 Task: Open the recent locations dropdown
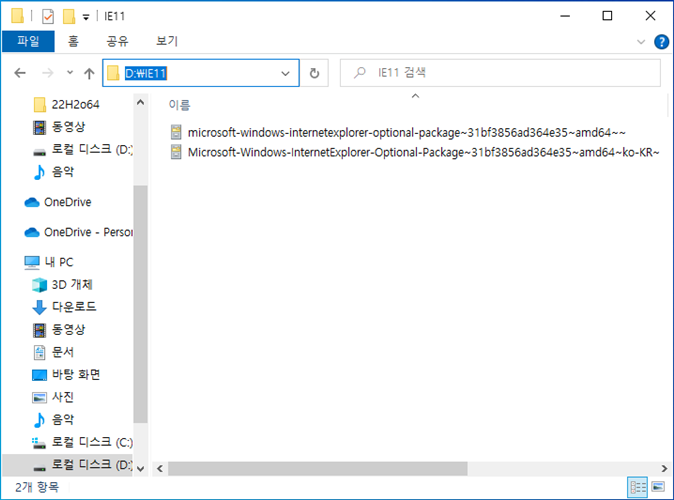coord(70,73)
